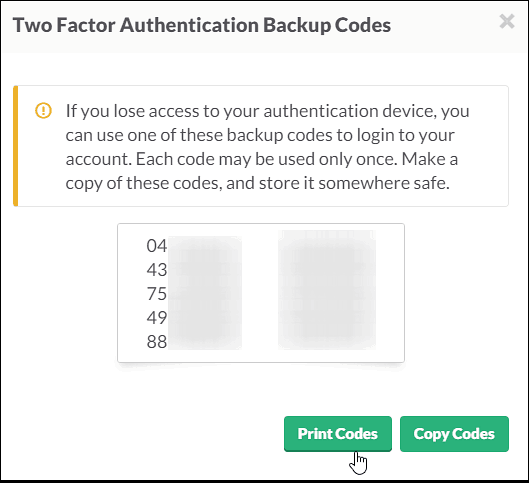This screenshot has height=483, width=529.
Task: Select the backup code starting with 49
Action: tap(194, 318)
